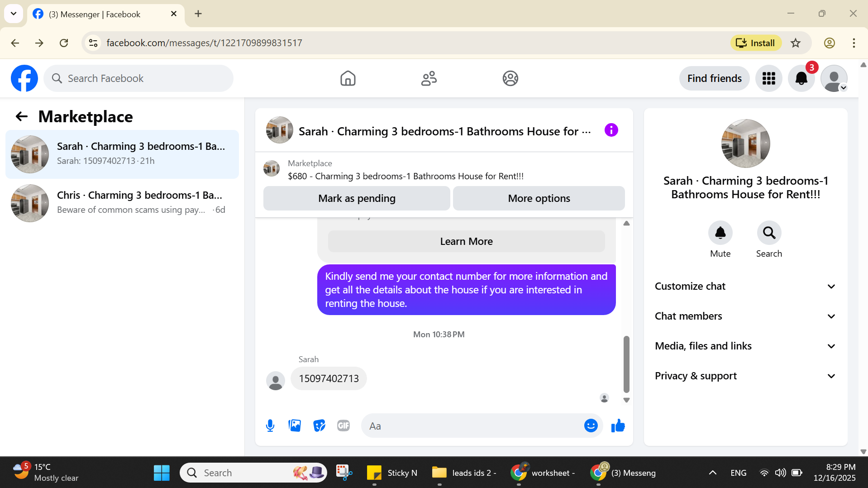Click Mark as pending button
The image size is (868, 488).
(357, 198)
